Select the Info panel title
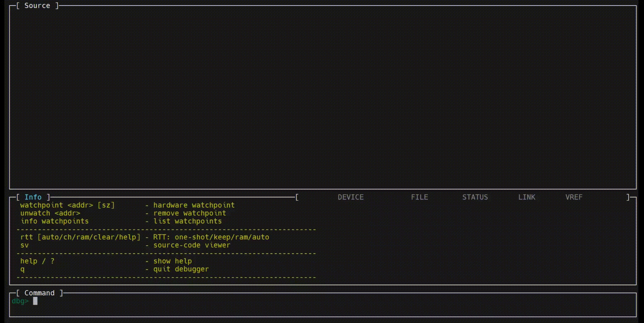 [33, 197]
